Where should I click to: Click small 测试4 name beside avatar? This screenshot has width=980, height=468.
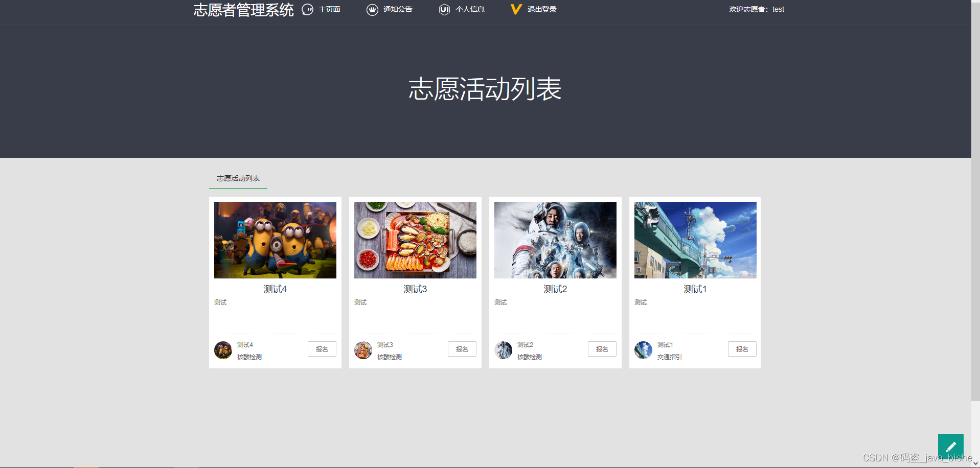(245, 345)
